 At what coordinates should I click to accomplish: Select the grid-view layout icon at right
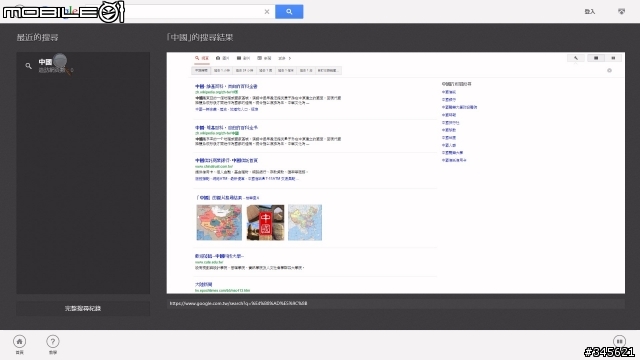613,58
